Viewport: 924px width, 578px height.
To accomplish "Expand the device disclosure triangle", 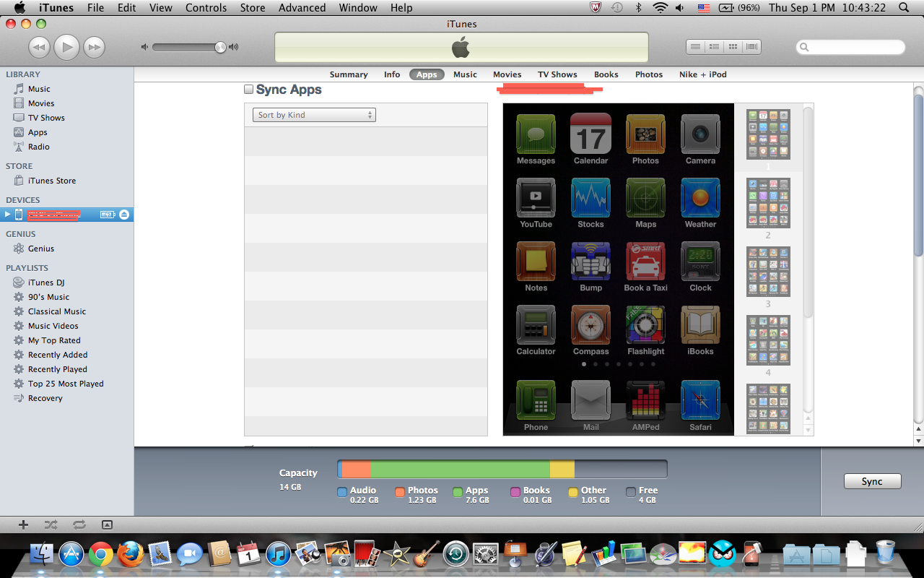I will (7, 215).
